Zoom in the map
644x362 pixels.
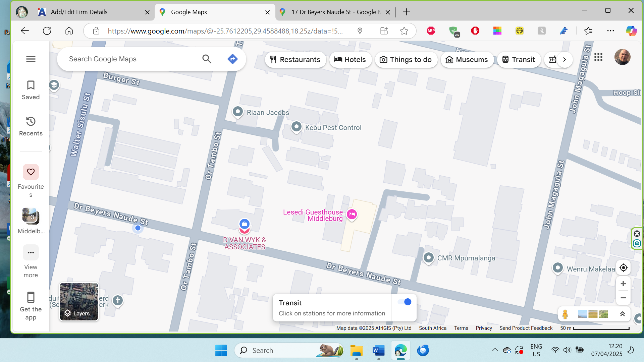[623, 284]
